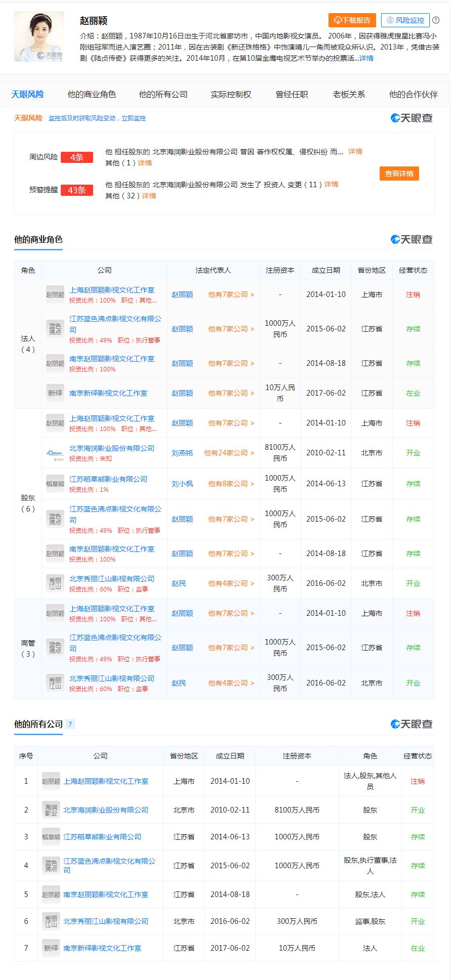Open 南京新绎影视文化工作室 in all-companies row 7
This screenshot has width=451, height=980.
(x=102, y=948)
